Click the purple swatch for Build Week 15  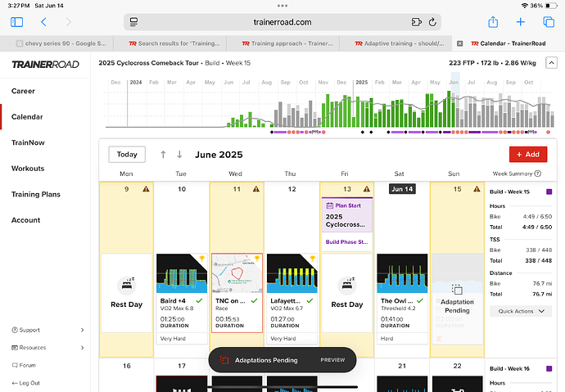click(549, 191)
